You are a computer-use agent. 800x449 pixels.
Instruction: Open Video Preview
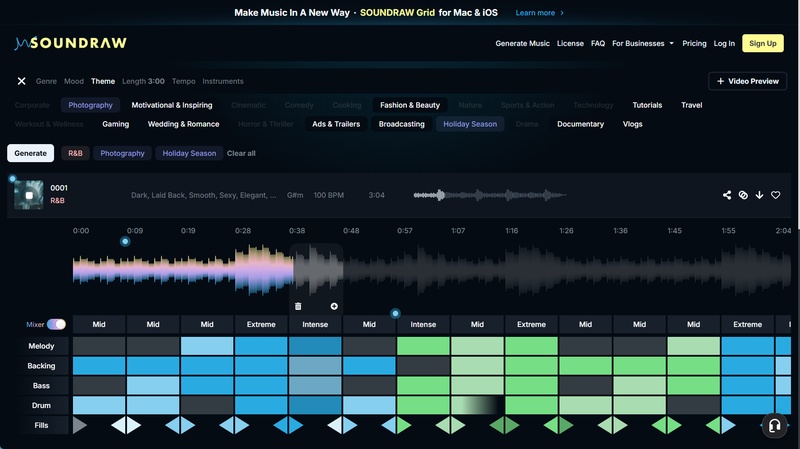[x=747, y=81]
